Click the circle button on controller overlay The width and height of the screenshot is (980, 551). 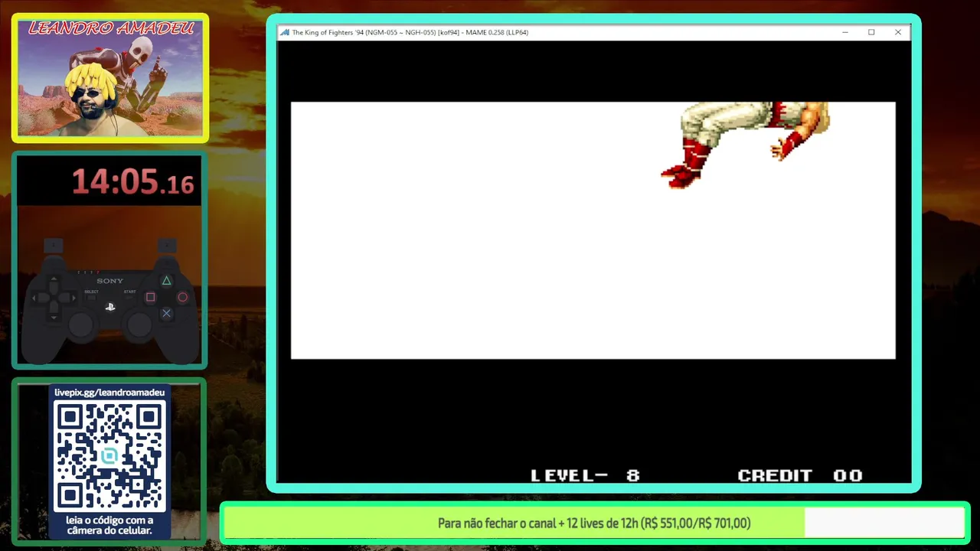(182, 297)
